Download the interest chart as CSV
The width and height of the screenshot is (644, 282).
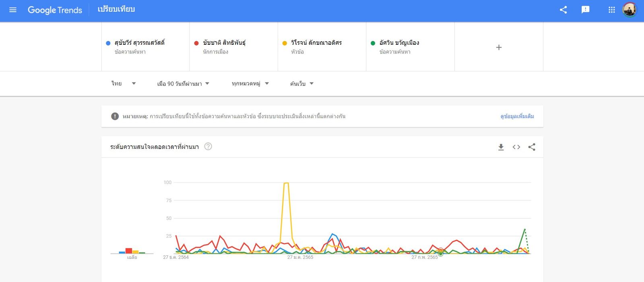[501, 147]
